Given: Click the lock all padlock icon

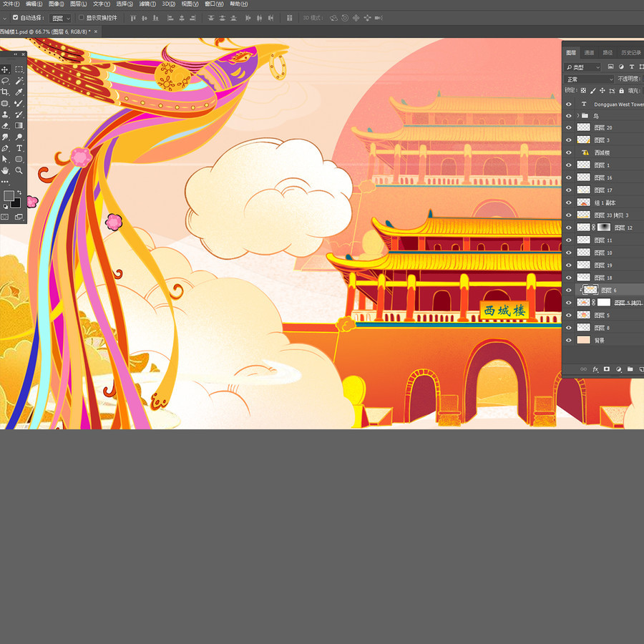Looking at the screenshot, I should click(621, 91).
